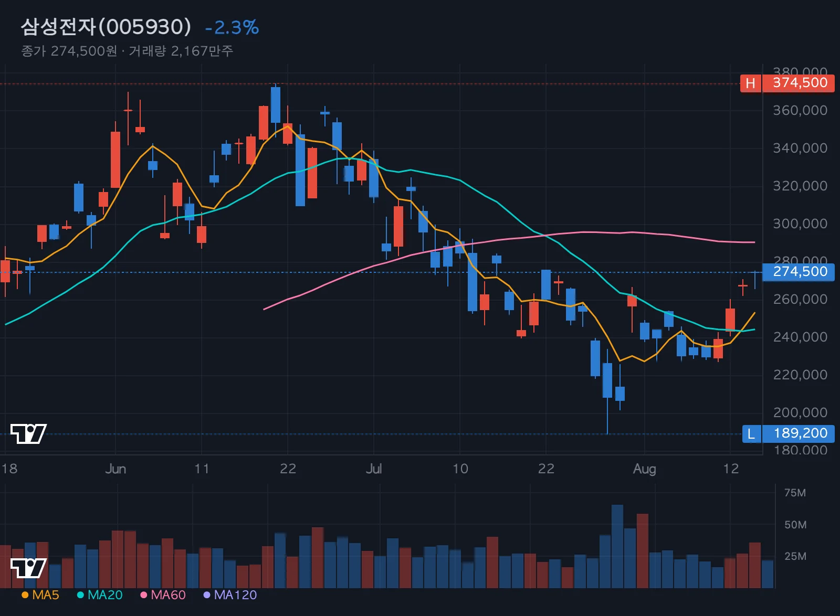Screen dimensions: 840x616
Task: Click the blue 274,500 current price tag on axis
Action: [x=798, y=272]
